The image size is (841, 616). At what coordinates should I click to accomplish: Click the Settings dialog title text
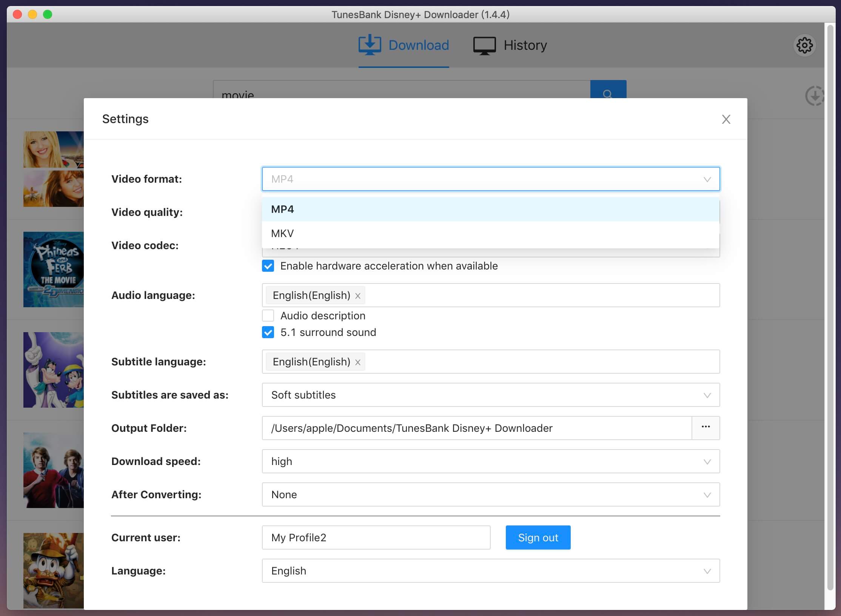(125, 119)
